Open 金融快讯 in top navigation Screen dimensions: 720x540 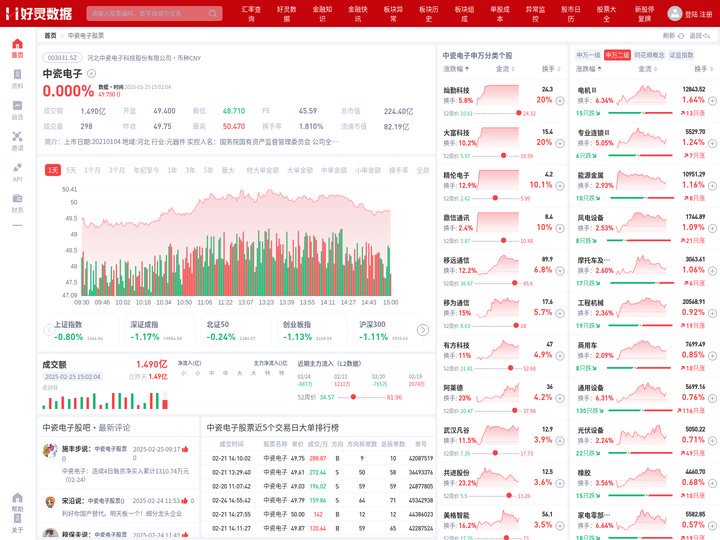358,14
